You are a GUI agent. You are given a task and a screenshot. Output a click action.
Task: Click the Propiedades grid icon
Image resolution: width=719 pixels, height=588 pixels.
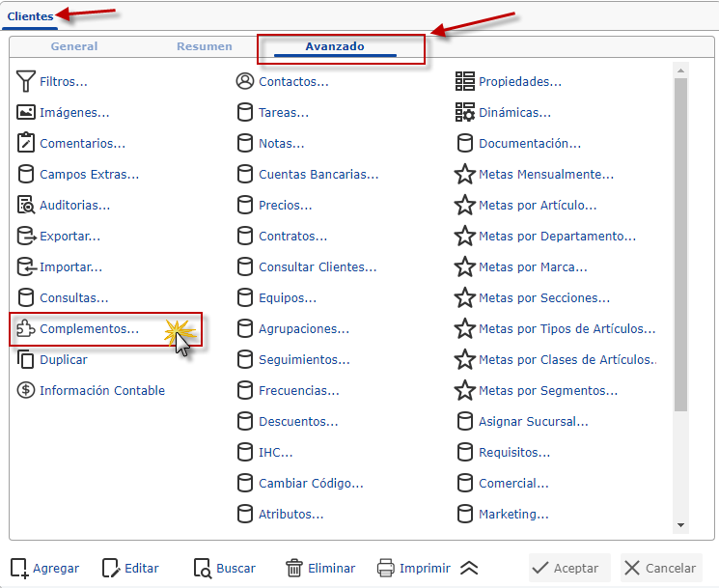click(x=465, y=81)
